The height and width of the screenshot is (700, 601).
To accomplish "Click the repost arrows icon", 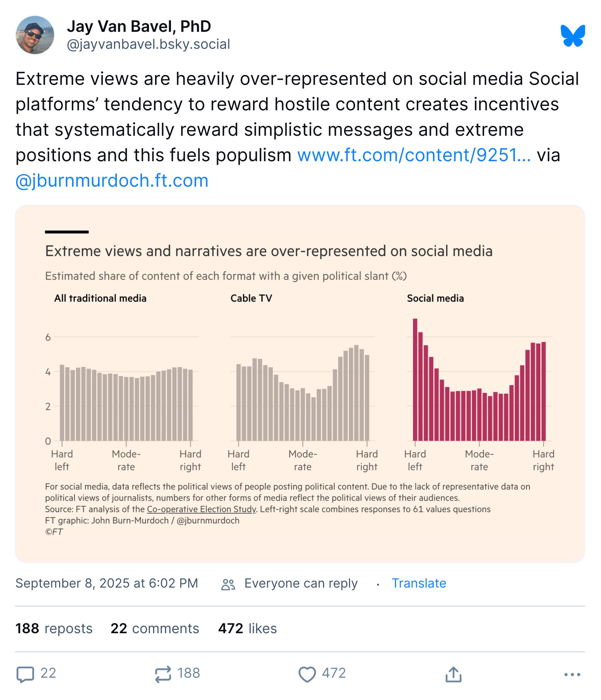I will click(x=163, y=674).
